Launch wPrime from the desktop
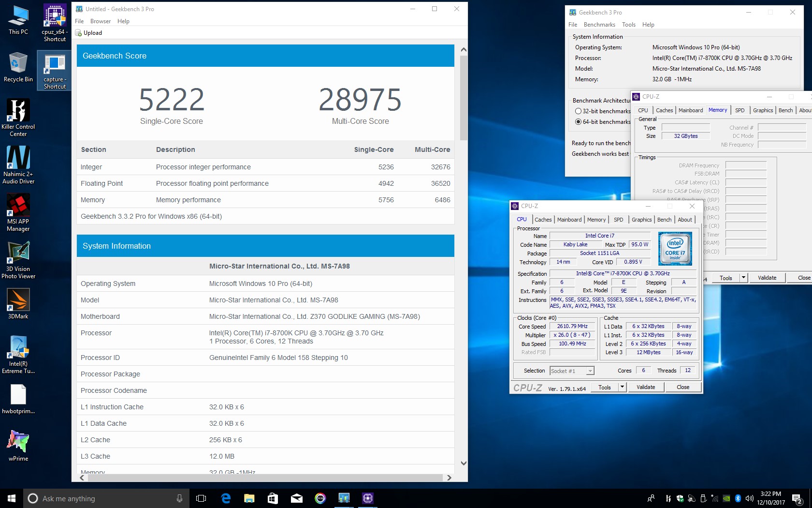 (x=18, y=446)
